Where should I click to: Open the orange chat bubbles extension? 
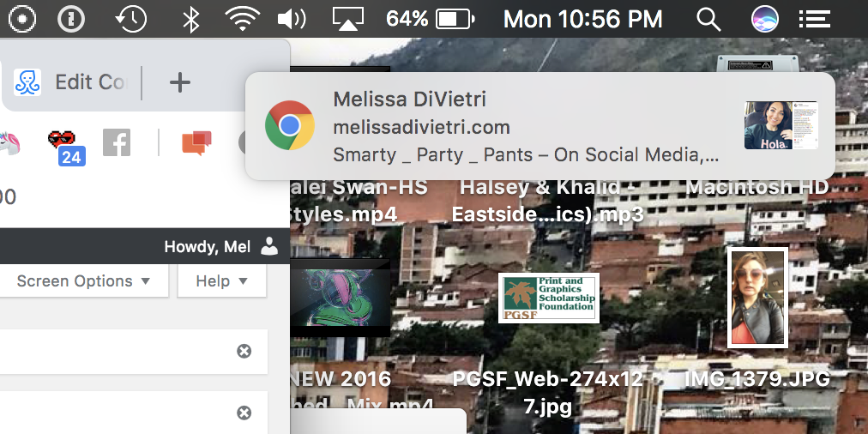[x=196, y=143]
